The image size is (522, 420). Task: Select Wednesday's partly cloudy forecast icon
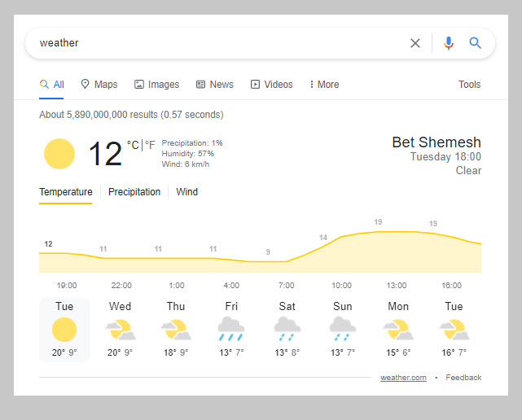(120, 329)
